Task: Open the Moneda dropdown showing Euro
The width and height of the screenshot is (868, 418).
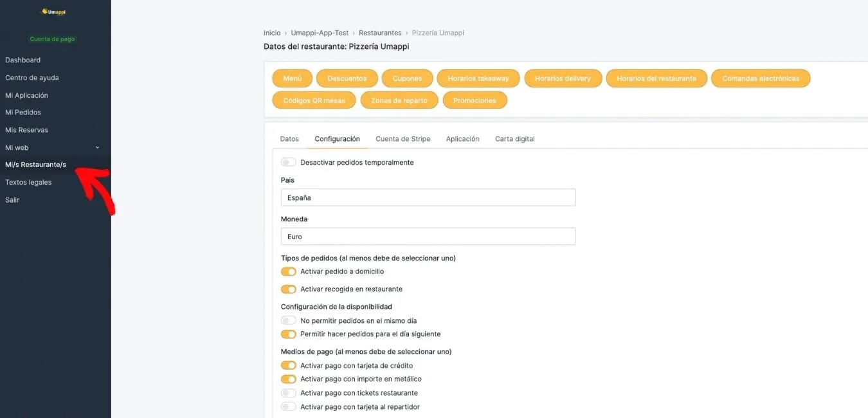Action: point(428,237)
